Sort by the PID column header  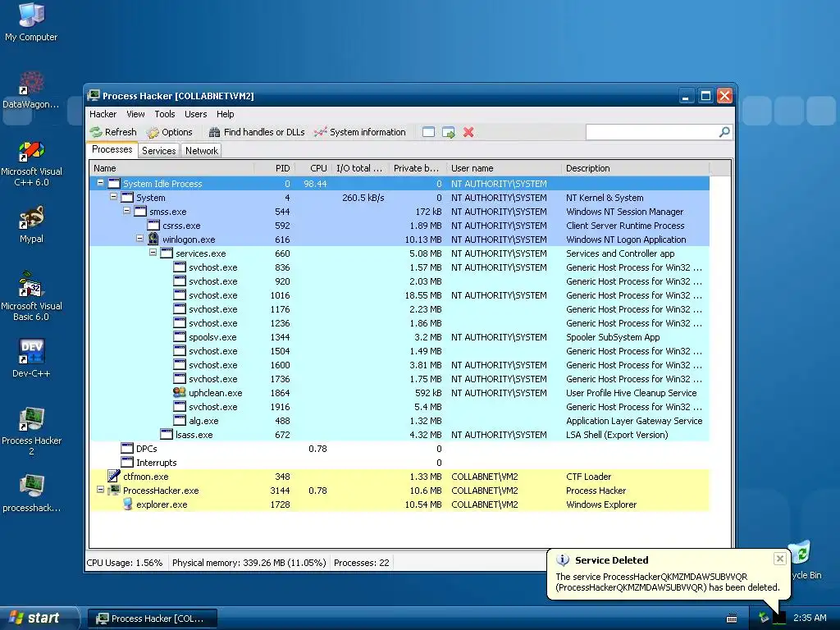coord(274,168)
